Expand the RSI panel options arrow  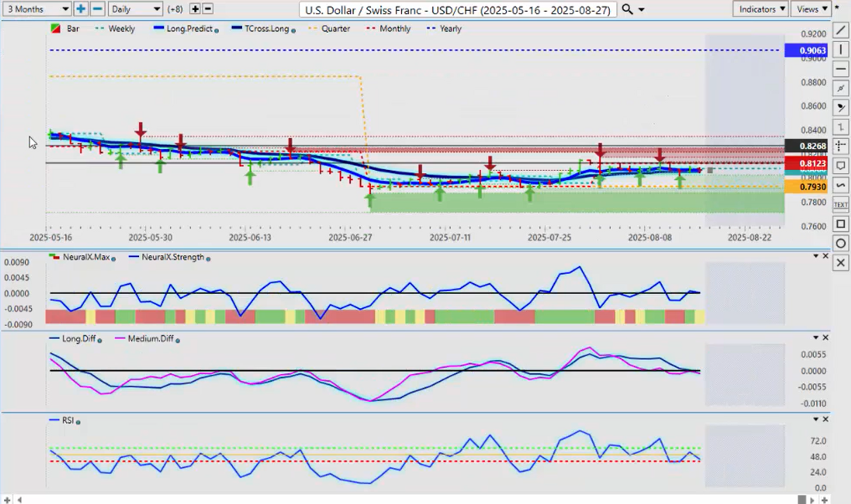point(816,419)
